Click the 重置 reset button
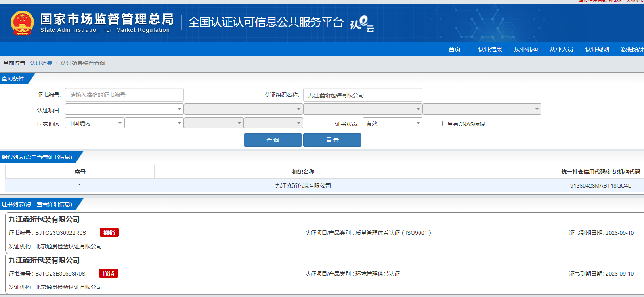The image size is (644, 297). point(332,140)
